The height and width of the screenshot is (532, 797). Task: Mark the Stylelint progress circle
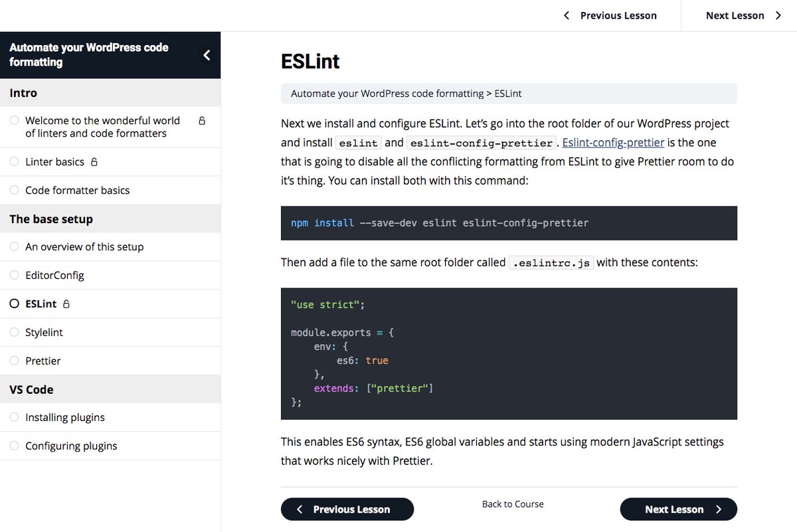pos(15,333)
